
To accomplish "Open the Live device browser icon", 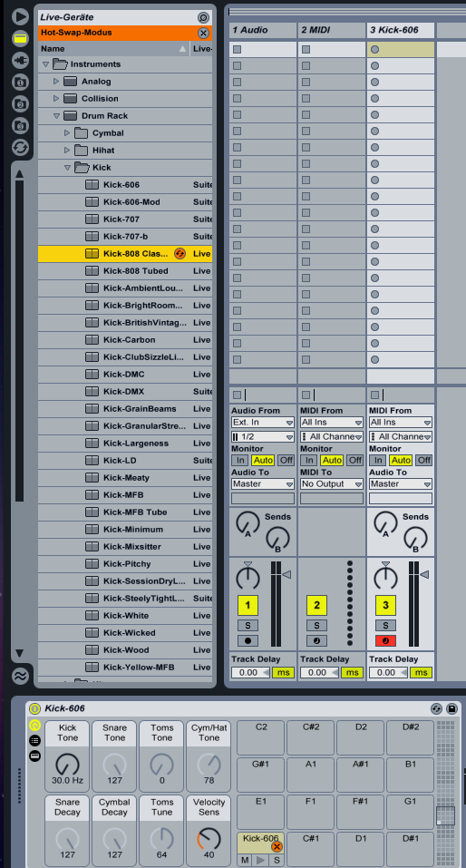I will point(21,38).
